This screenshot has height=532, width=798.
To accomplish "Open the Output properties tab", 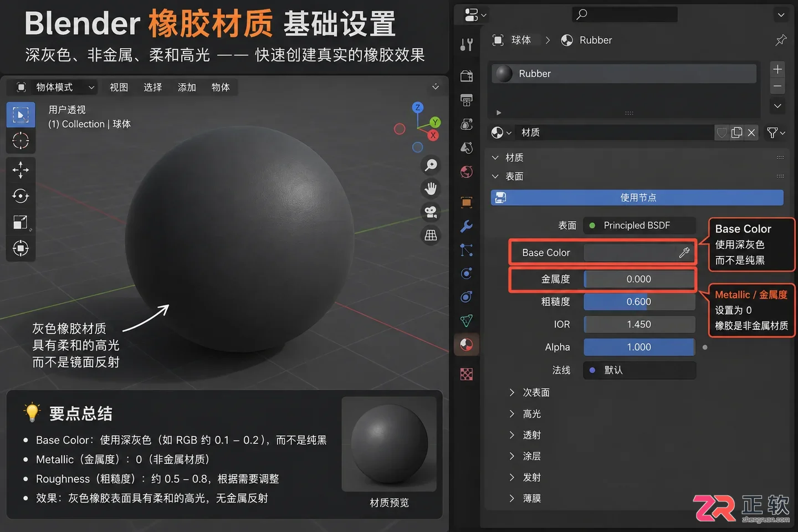I will [x=467, y=100].
